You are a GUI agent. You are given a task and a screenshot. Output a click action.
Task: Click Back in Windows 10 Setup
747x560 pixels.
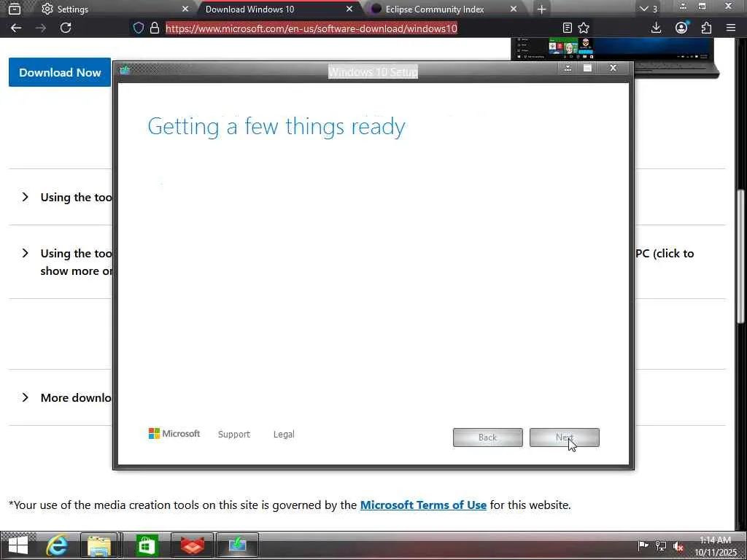(488, 437)
